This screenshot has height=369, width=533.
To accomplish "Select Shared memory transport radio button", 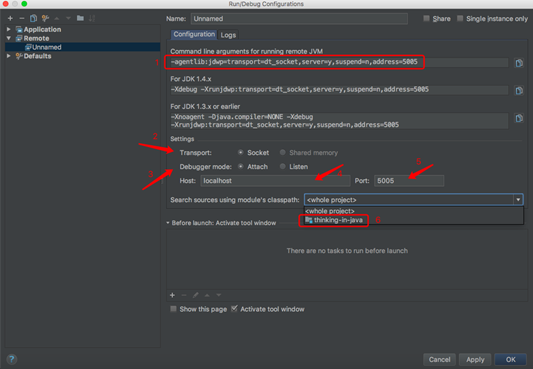I will [282, 152].
